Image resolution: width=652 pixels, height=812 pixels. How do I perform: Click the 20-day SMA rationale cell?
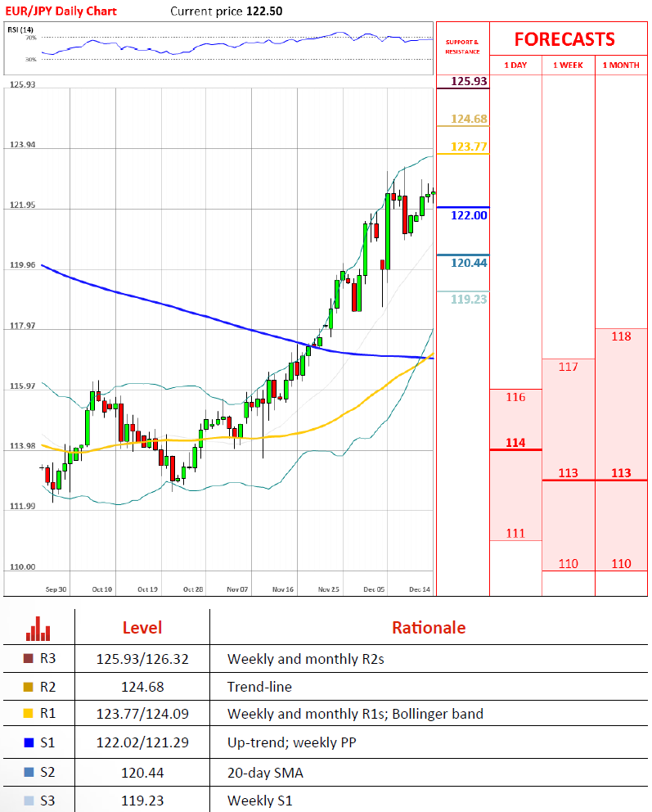[x=265, y=774]
